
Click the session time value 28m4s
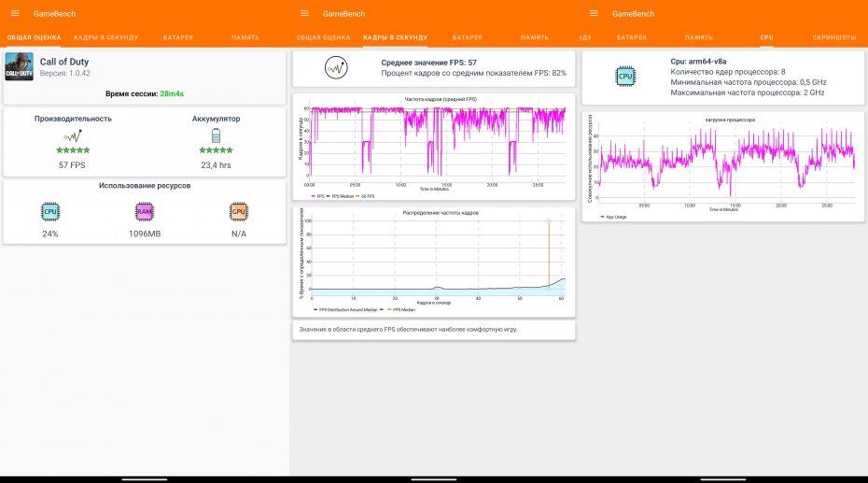pyautogui.click(x=172, y=93)
